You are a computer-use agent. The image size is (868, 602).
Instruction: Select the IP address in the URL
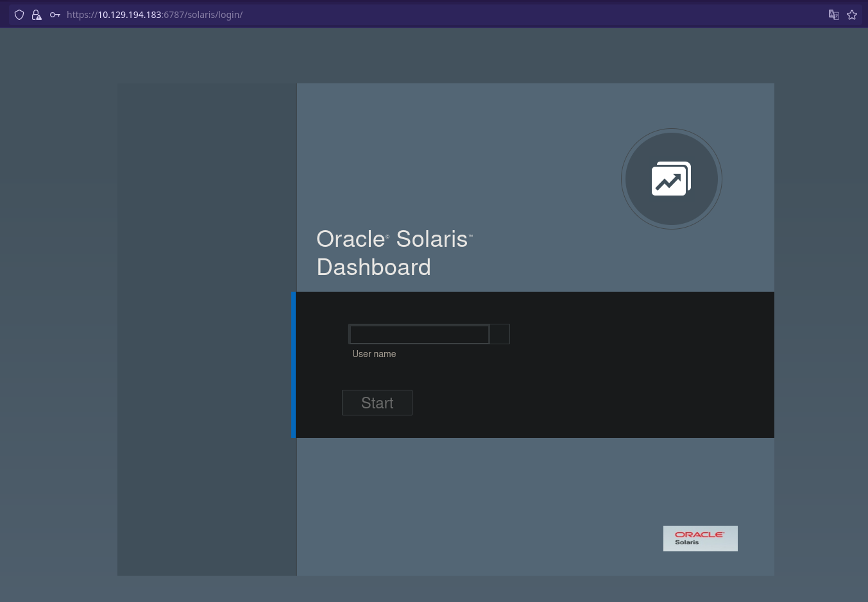[129, 15]
